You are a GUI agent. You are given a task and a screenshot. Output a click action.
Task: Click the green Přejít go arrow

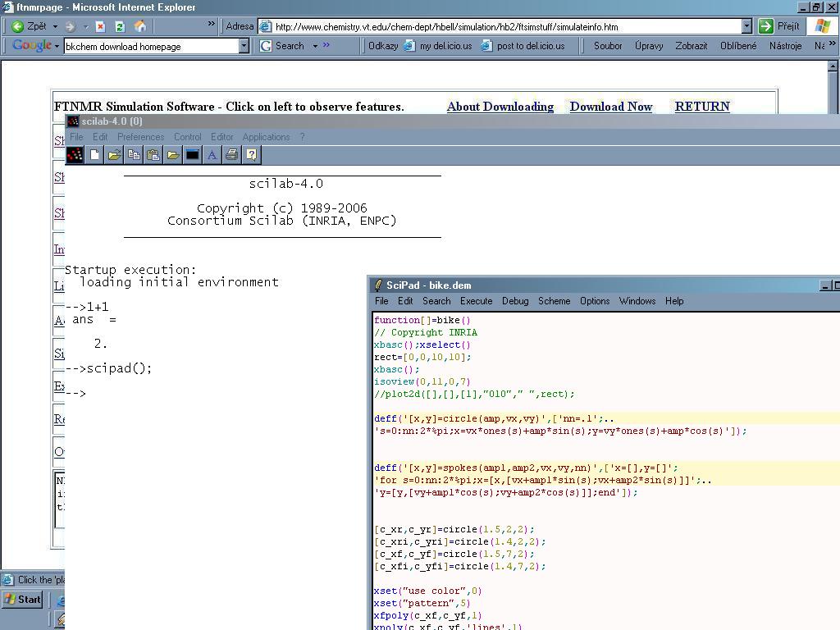(766, 26)
